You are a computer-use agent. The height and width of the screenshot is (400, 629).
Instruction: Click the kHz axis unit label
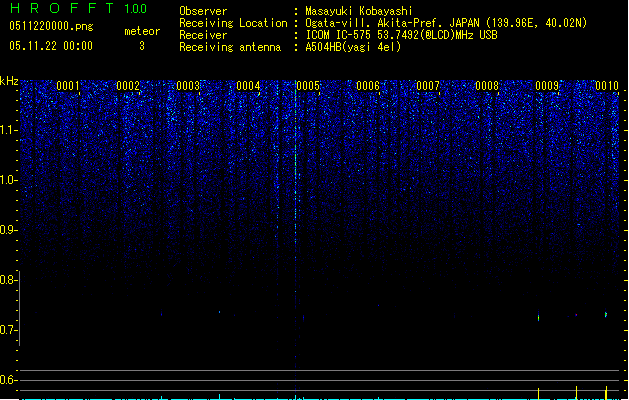[9, 81]
